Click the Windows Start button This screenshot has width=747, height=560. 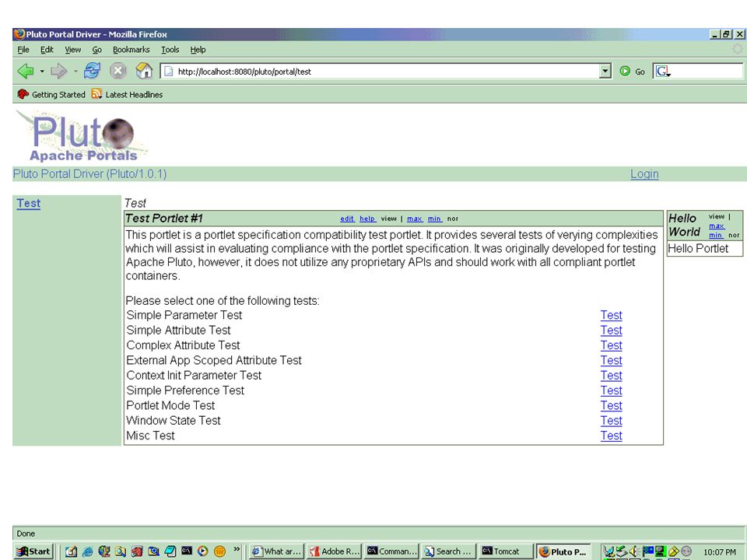coord(33,551)
